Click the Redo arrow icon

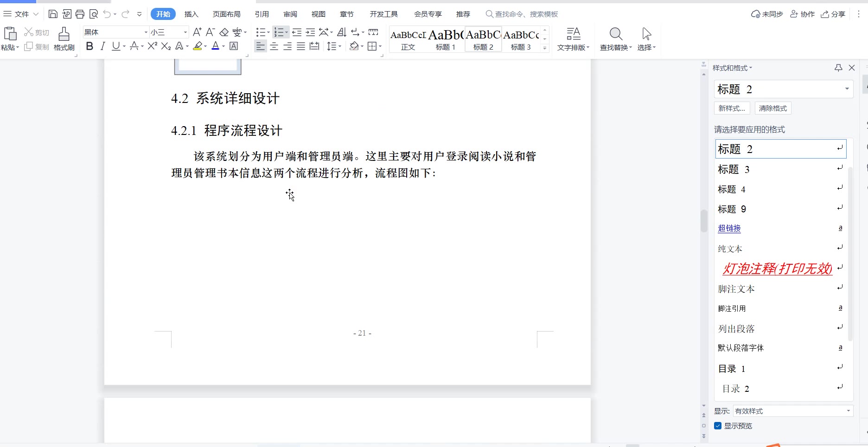[x=125, y=14]
